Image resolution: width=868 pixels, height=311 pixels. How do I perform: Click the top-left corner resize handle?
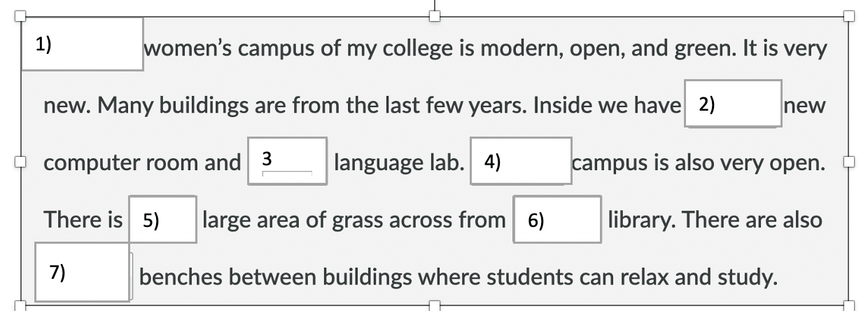point(20,15)
